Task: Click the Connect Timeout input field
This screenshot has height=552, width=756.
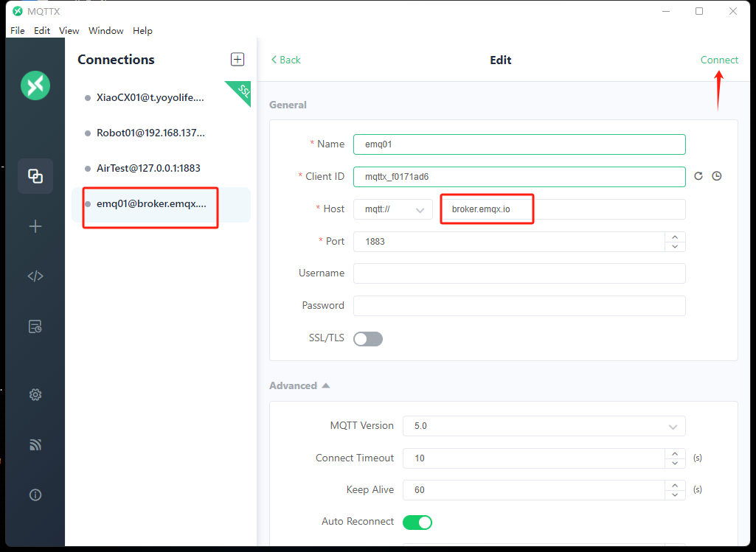Action: coord(534,458)
